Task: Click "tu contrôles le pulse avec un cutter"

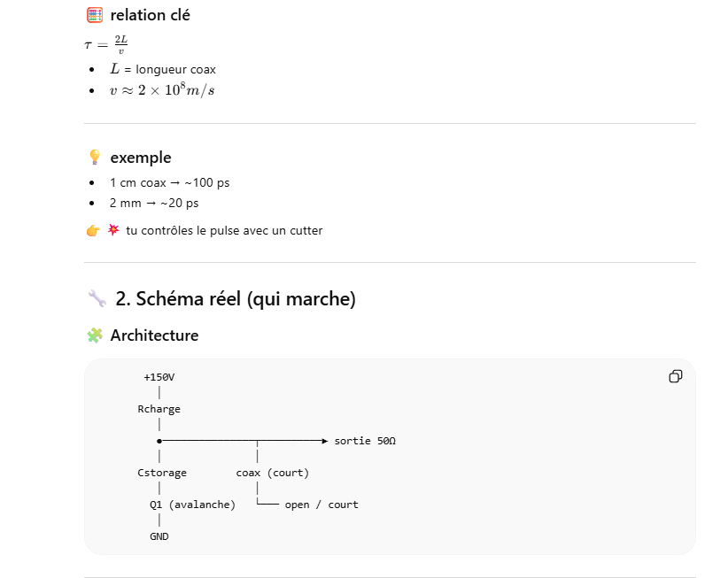Action: 224,231
